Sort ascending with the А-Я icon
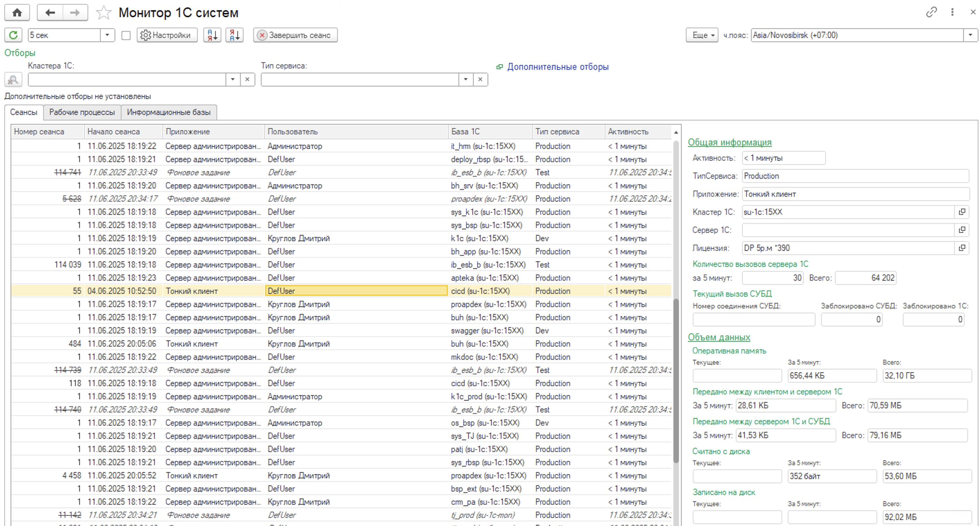 [212, 35]
